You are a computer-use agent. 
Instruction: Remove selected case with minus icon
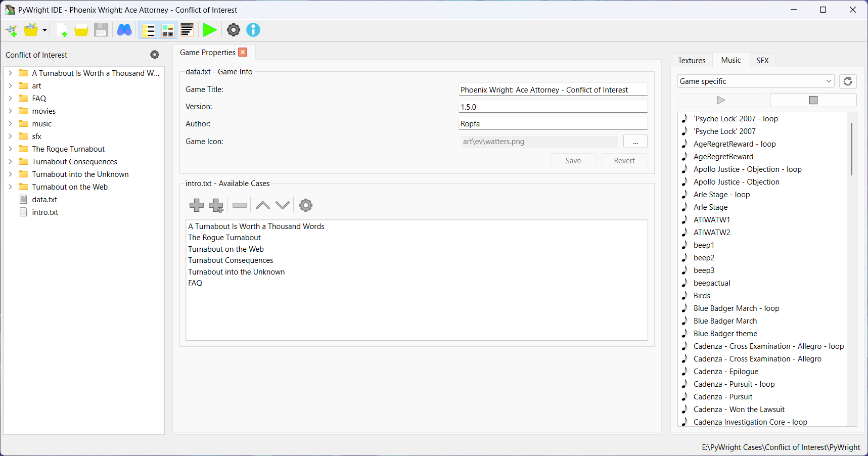point(240,205)
